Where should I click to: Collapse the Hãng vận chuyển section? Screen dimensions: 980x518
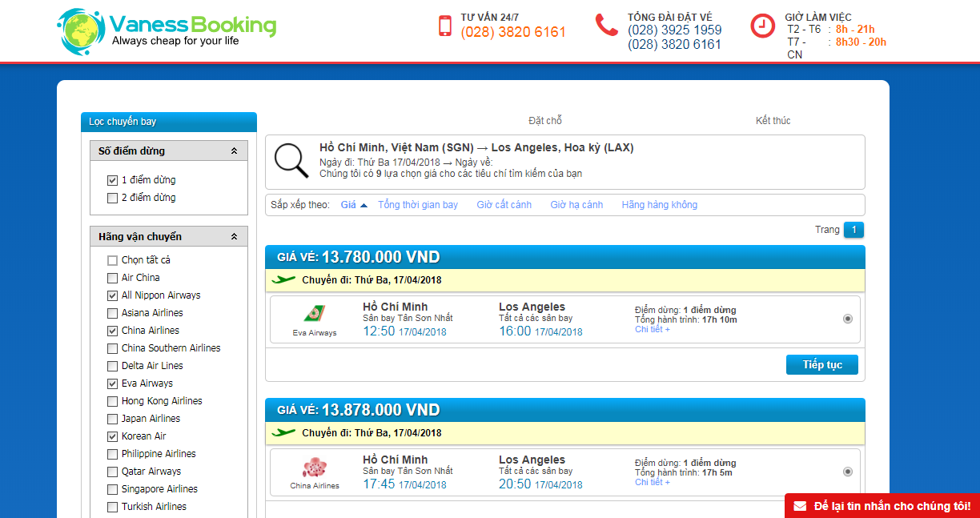234,237
